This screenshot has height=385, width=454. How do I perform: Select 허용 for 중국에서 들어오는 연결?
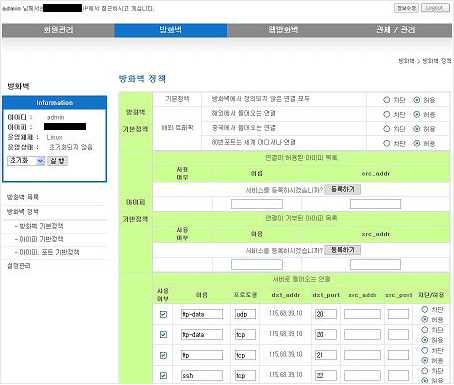point(417,129)
